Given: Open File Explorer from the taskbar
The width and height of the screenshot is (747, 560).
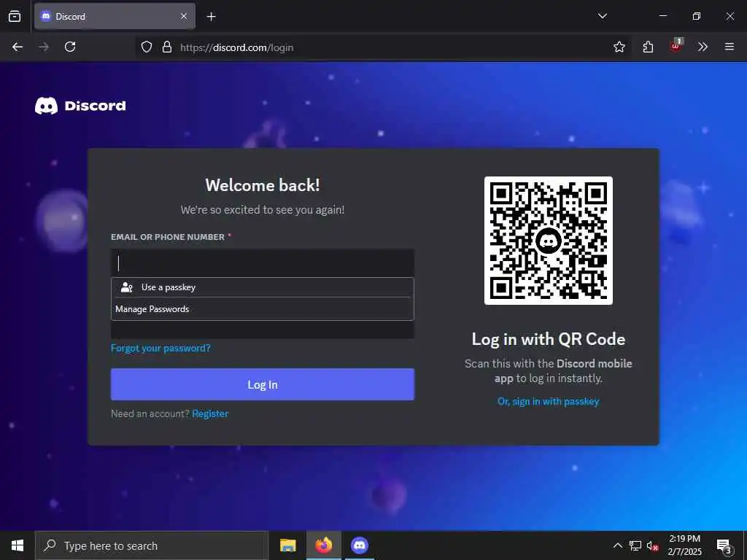Looking at the screenshot, I should (x=287, y=545).
